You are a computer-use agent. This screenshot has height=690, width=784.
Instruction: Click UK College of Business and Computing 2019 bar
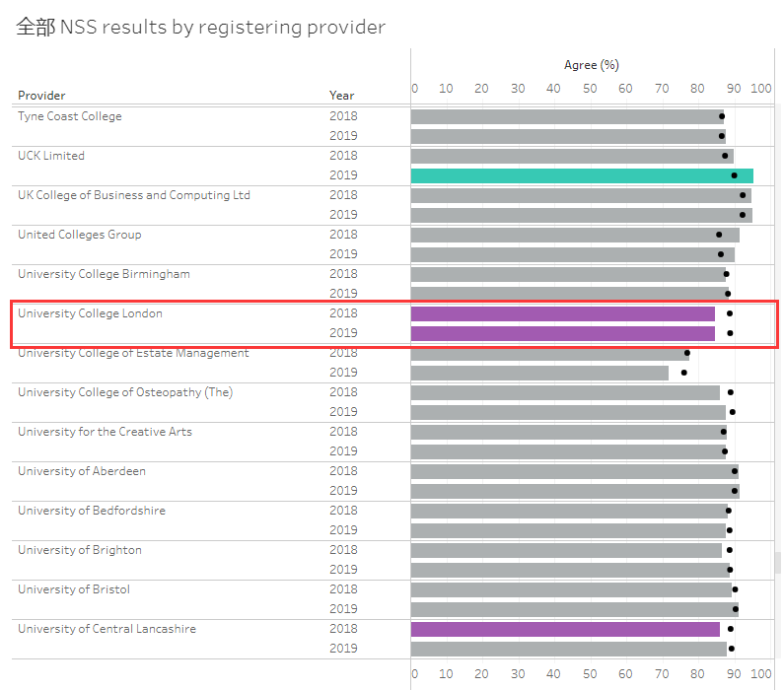click(581, 215)
